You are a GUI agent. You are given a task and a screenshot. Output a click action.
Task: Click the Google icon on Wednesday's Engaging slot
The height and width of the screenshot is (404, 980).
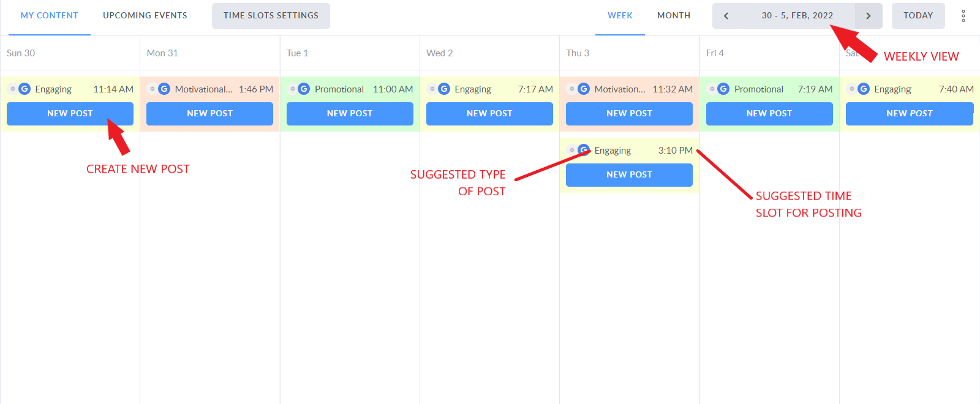[443, 89]
